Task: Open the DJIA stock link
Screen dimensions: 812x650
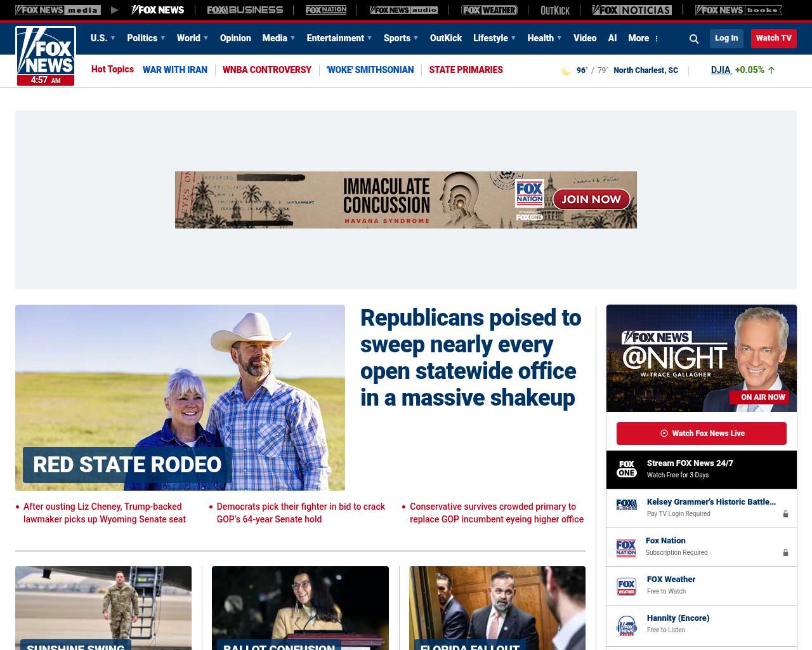Action: click(721, 70)
